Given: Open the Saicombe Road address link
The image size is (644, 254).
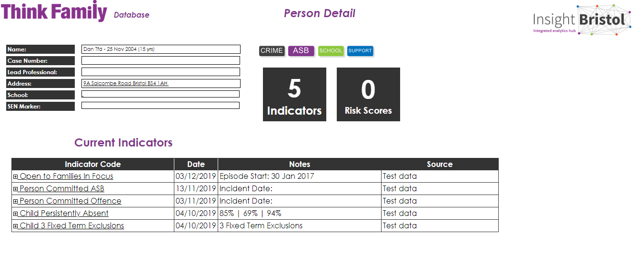Looking at the screenshot, I should 126,83.
